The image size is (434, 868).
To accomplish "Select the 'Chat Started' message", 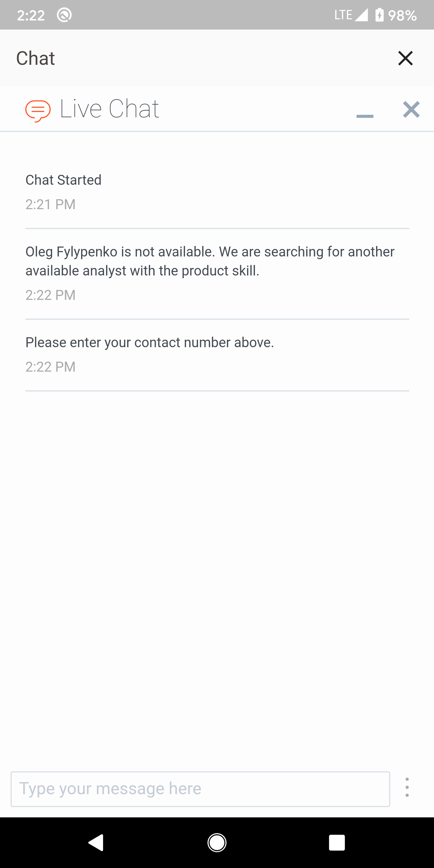I will (x=63, y=180).
